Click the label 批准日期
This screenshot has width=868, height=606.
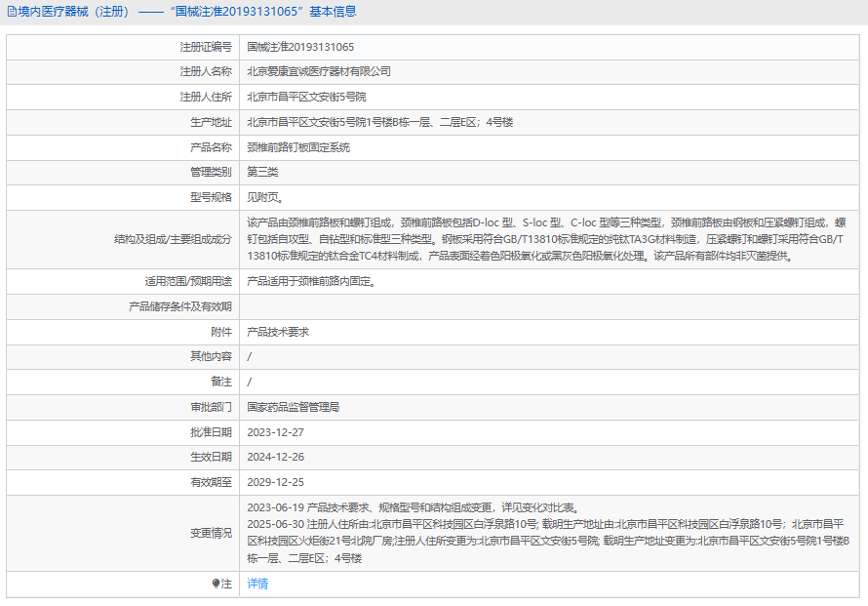tap(211, 432)
